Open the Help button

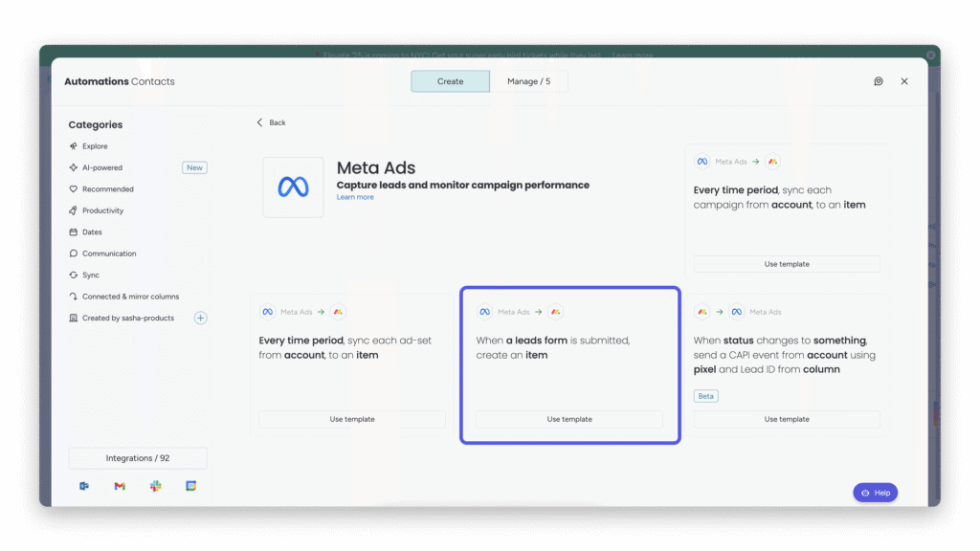[x=876, y=493]
